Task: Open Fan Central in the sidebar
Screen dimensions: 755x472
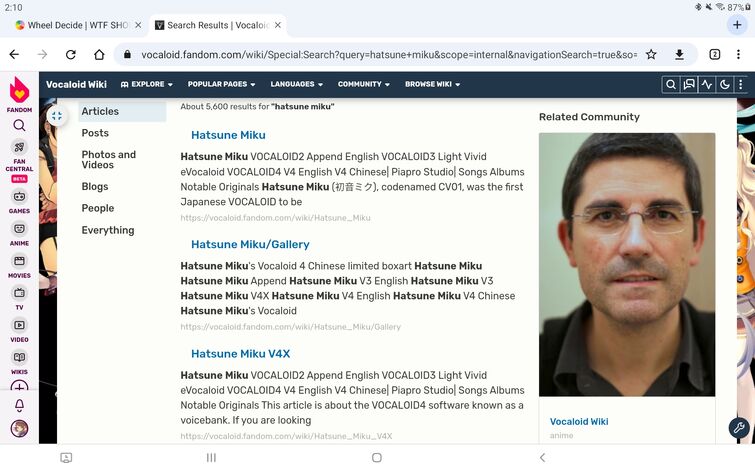Action: [x=19, y=162]
